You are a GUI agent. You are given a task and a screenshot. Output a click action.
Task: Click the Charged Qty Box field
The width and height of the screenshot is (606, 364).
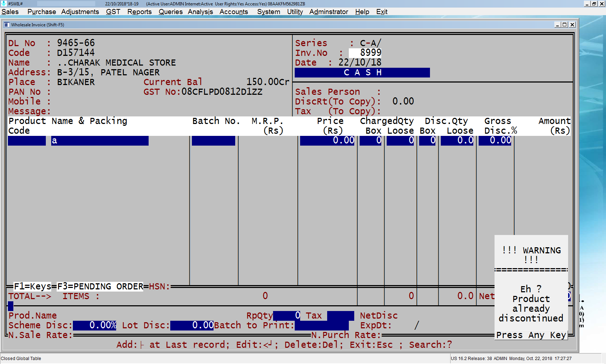[x=370, y=141]
